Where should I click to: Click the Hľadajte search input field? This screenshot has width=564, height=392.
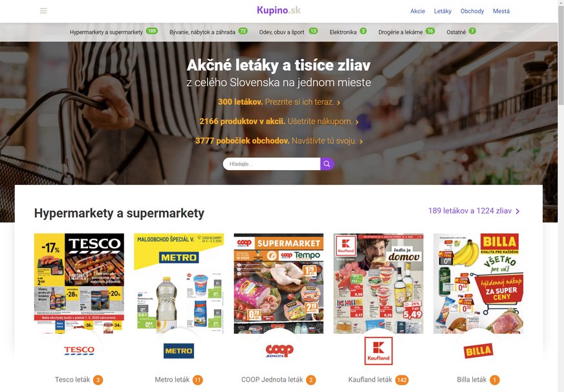pyautogui.click(x=272, y=164)
